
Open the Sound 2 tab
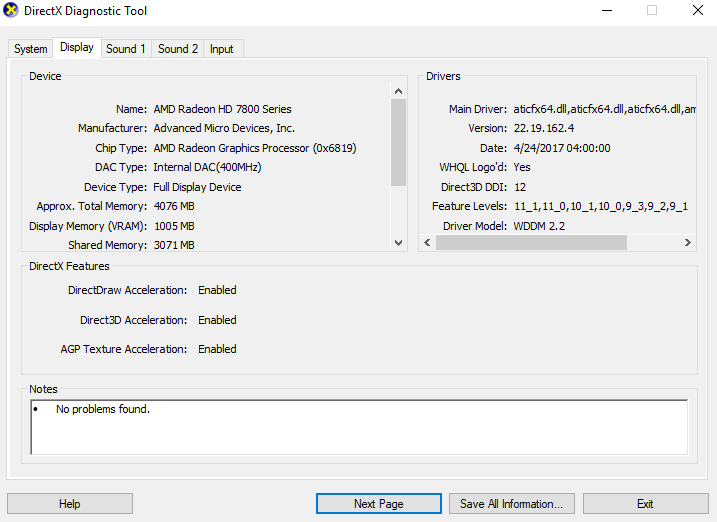(178, 49)
